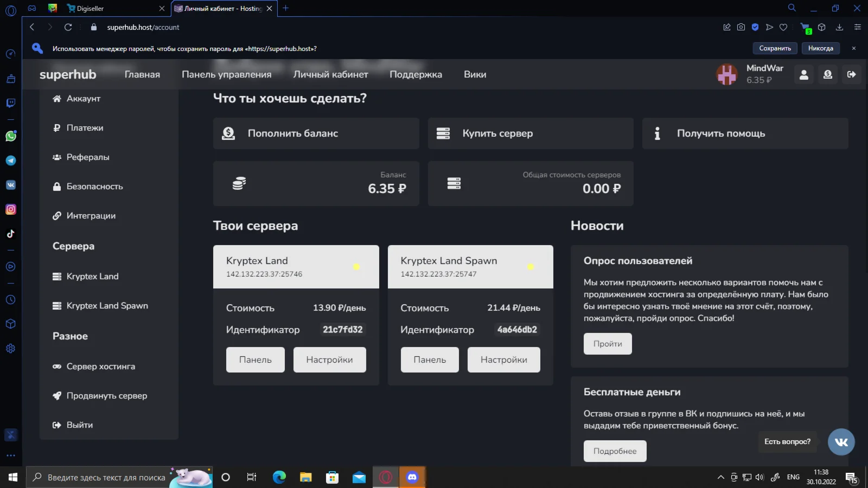Click the heart bookmark icon in the toolbar
This screenshot has height=488, width=868.
click(784, 27)
